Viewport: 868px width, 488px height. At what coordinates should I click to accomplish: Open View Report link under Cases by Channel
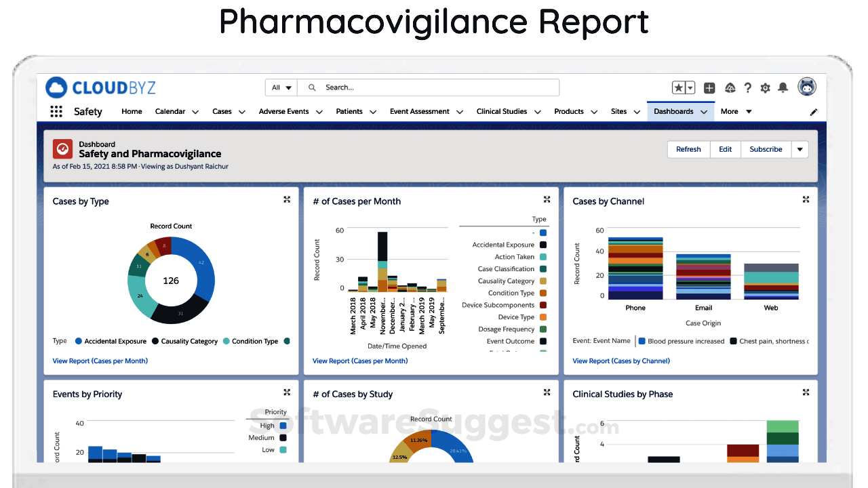[620, 361]
